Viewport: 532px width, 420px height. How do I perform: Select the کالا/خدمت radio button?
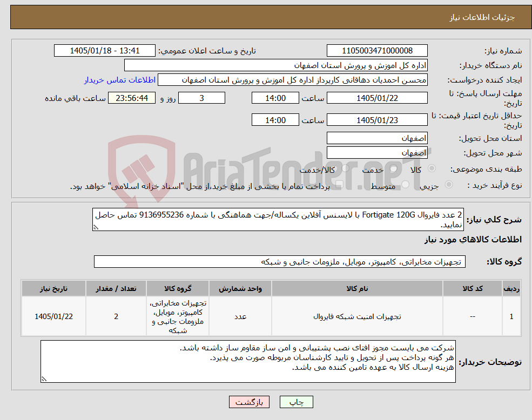(x=345, y=168)
